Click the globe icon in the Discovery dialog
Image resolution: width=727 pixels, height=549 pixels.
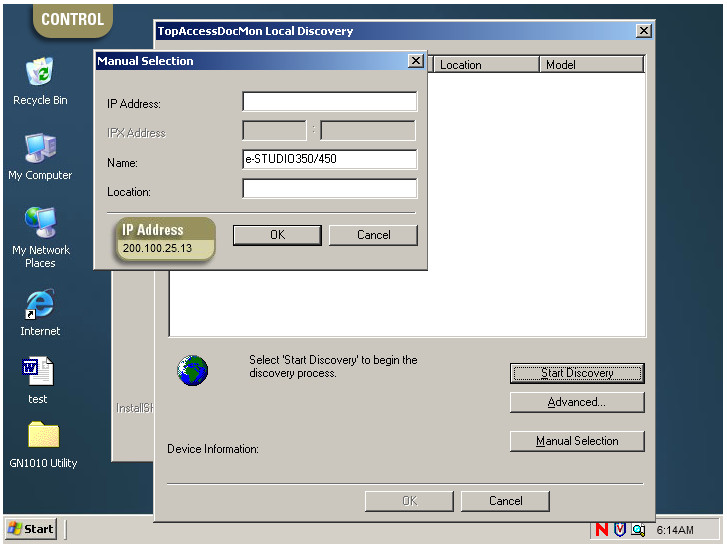192,370
